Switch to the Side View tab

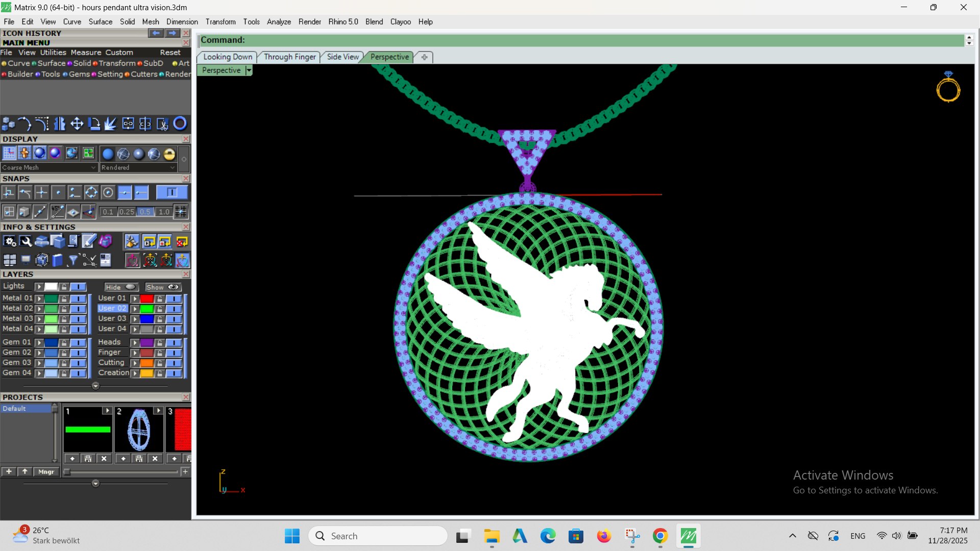click(342, 57)
